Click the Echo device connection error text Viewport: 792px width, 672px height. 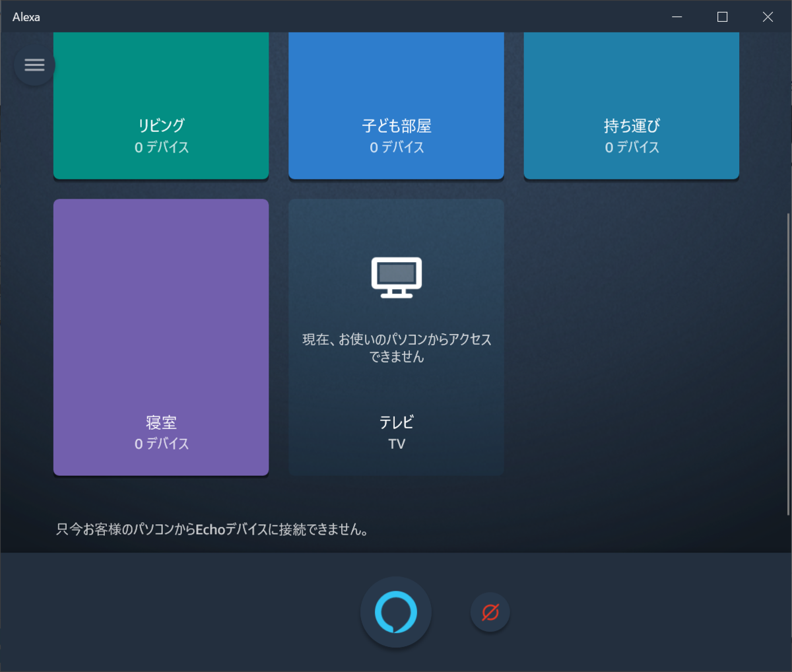pyautogui.click(x=212, y=529)
